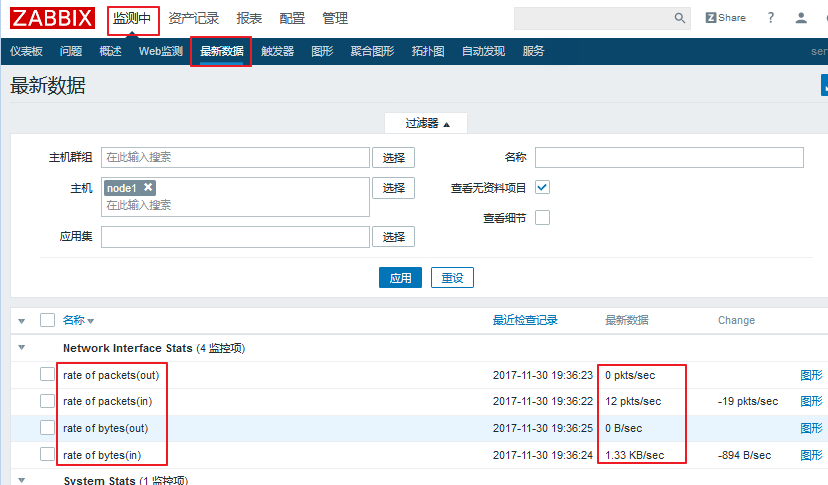Click the search magnifier icon
The image size is (828, 485).
coord(680,18)
